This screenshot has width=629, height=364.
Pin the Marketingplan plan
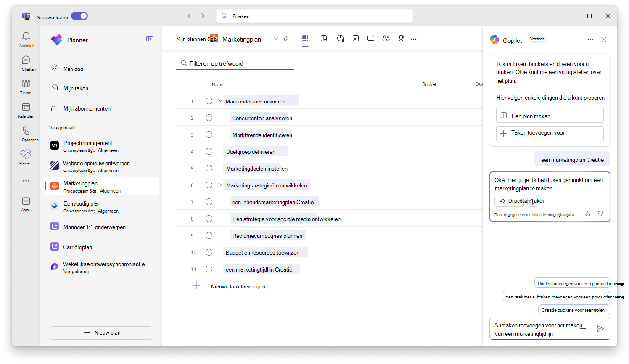coord(286,39)
